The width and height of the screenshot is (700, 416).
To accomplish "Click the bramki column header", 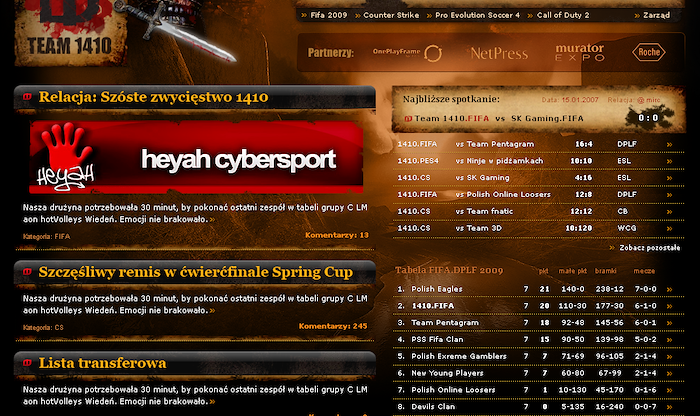I will 605,271.
